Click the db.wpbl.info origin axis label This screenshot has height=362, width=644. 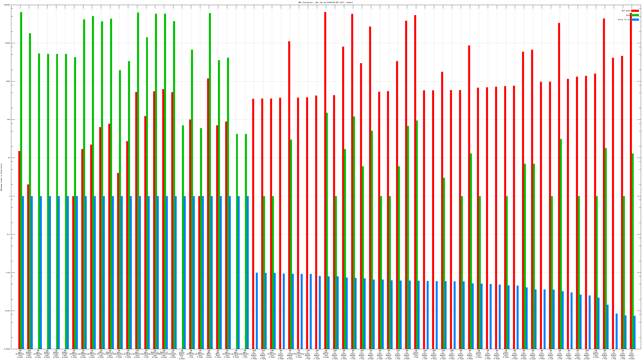(209, 354)
